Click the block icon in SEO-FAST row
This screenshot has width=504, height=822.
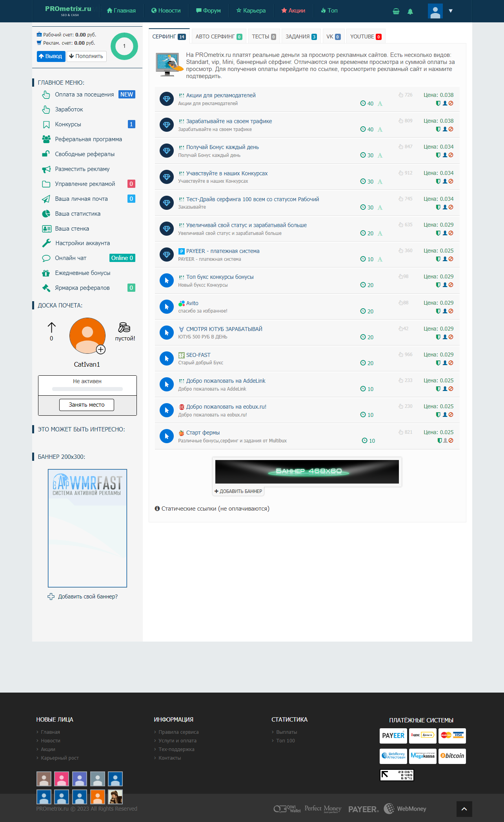click(x=451, y=363)
